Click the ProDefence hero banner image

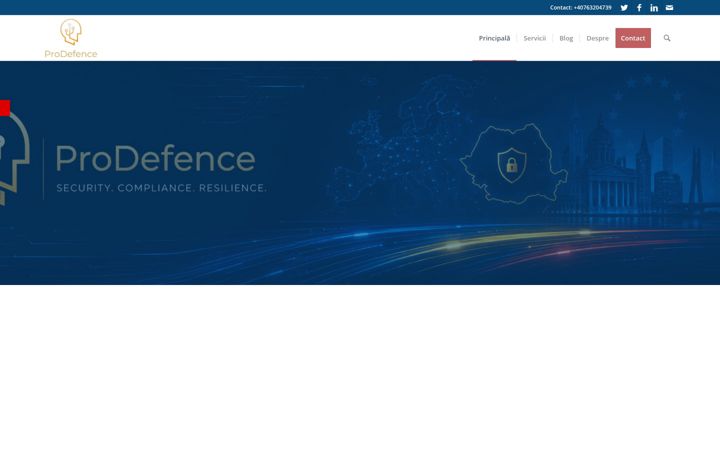(360, 173)
